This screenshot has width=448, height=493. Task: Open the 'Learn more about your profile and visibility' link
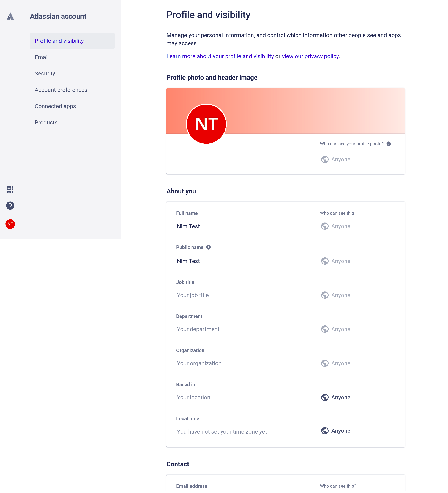(x=220, y=56)
